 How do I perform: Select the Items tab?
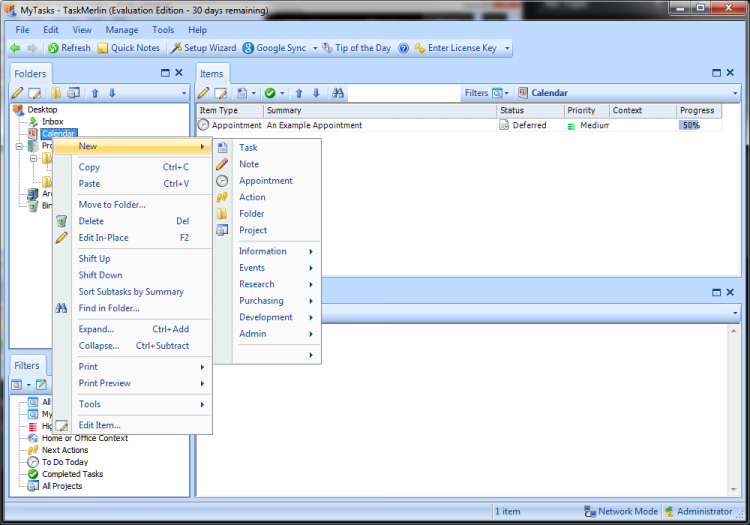(x=212, y=74)
